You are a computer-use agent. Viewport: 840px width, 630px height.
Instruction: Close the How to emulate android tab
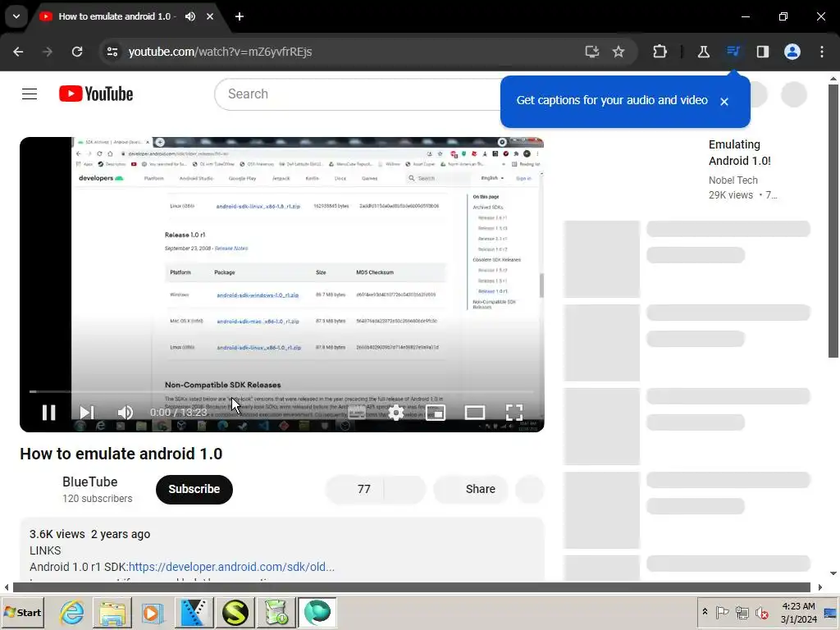210,16
